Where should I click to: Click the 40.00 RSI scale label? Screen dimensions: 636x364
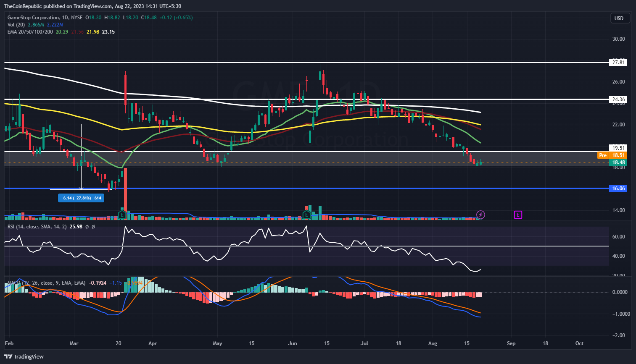coord(619,256)
